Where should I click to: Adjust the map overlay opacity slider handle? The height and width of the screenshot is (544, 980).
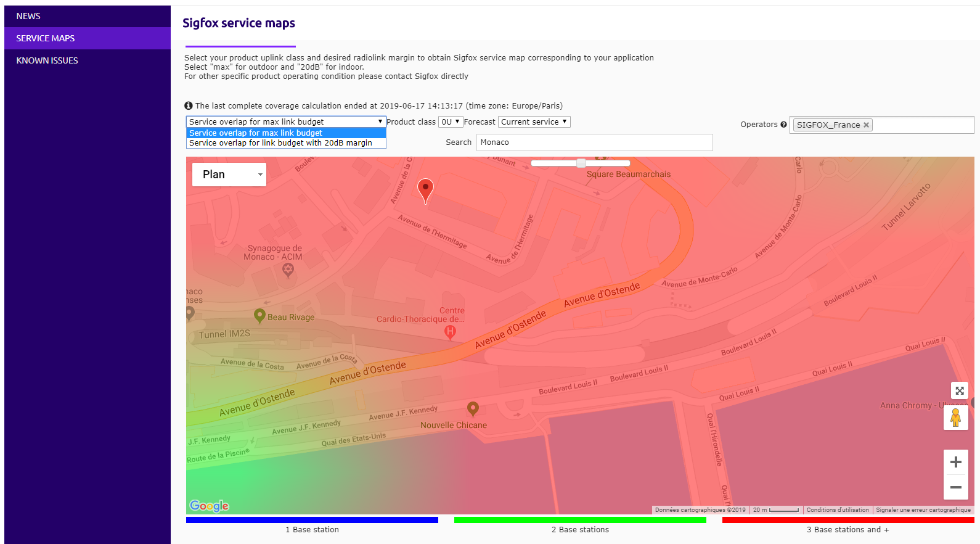581,163
